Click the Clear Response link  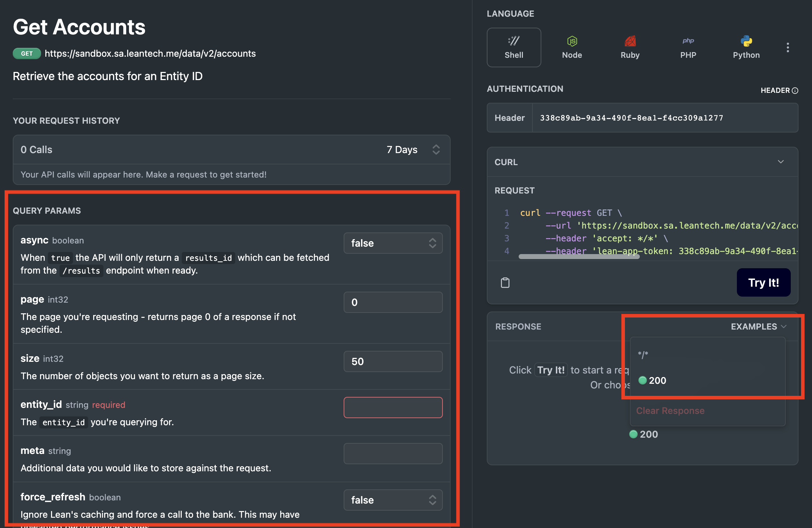[x=671, y=410]
